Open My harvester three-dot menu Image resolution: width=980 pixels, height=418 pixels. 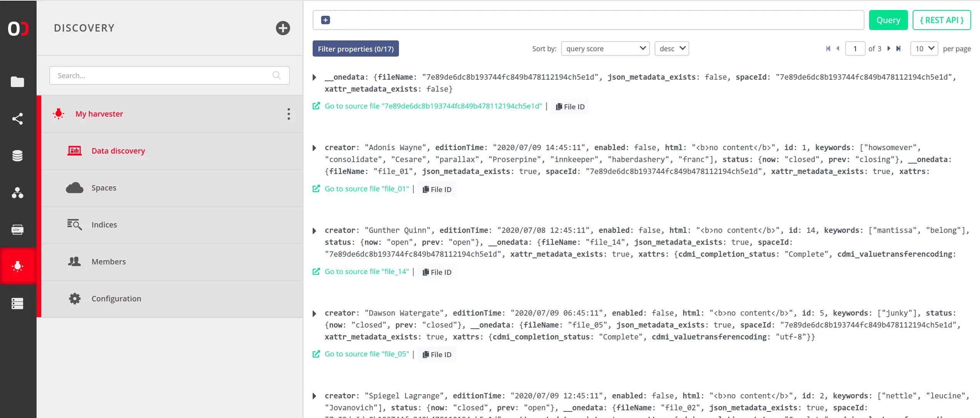click(x=288, y=114)
